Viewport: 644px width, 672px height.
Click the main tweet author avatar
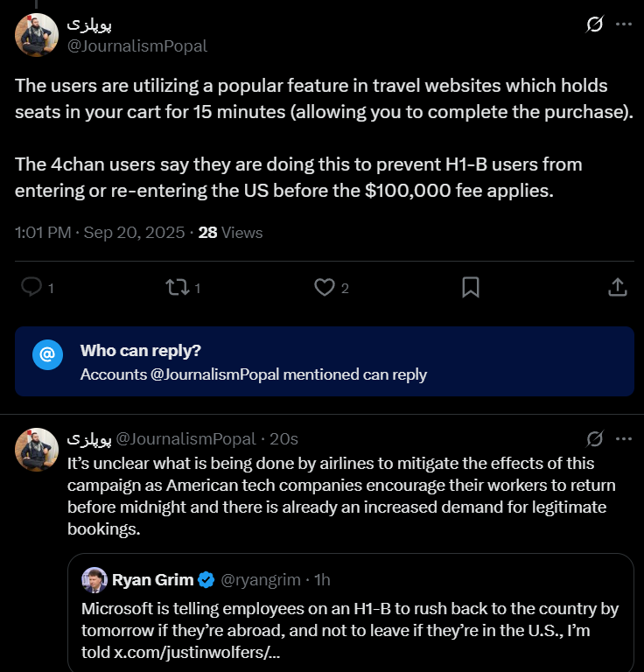point(37,35)
